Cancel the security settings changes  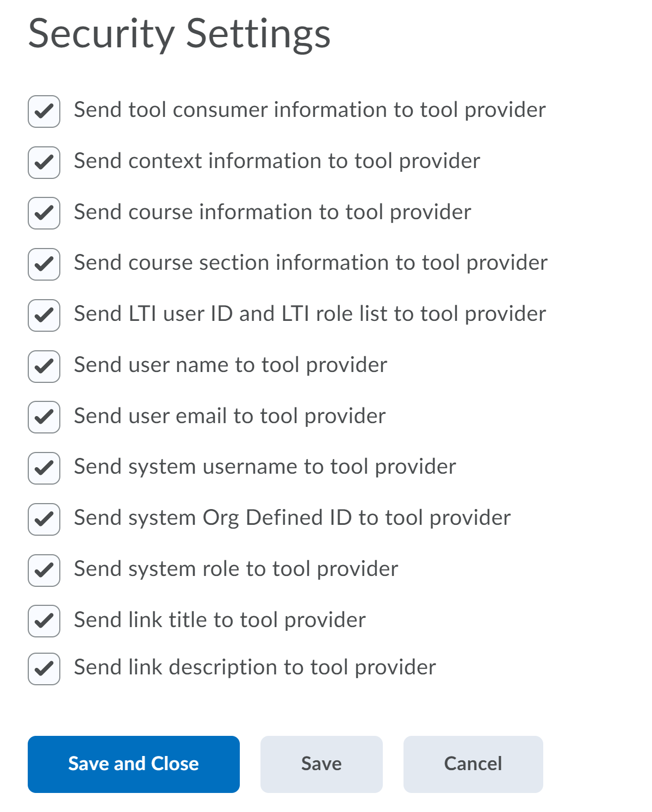pyautogui.click(x=473, y=764)
